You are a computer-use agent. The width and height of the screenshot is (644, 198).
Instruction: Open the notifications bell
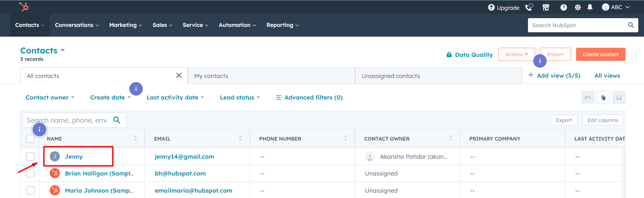pyautogui.click(x=590, y=7)
